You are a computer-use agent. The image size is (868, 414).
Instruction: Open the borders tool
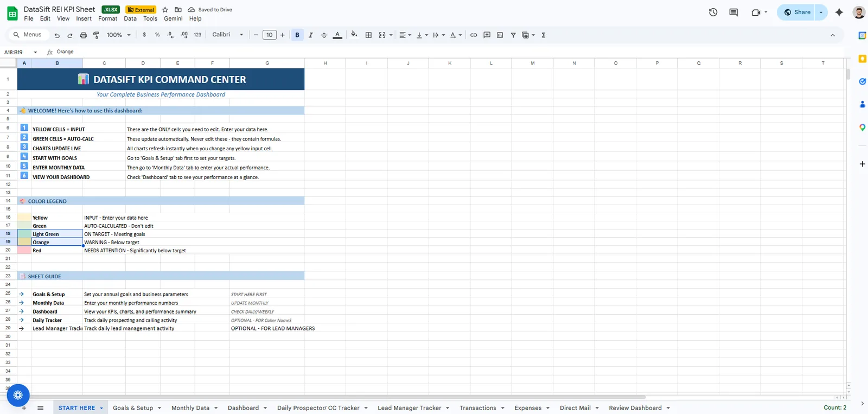coord(368,35)
